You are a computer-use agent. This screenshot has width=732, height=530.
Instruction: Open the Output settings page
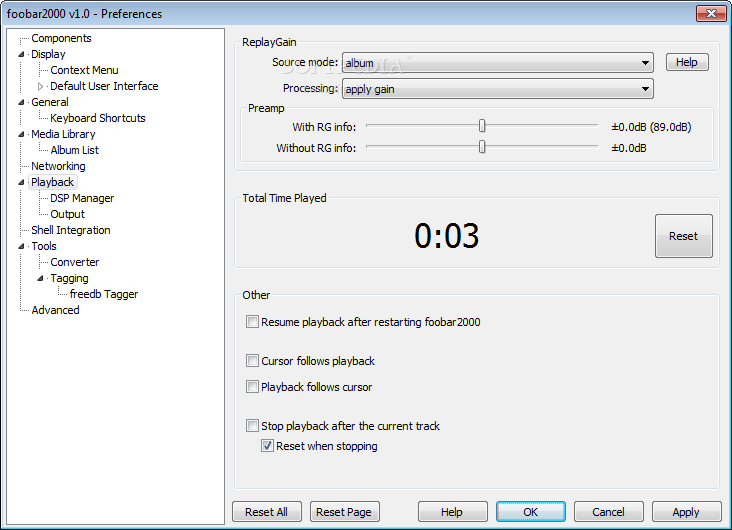[67, 214]
